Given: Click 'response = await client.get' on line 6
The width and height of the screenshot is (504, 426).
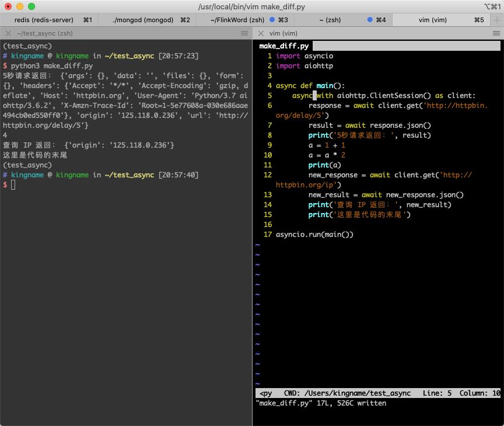Looking at the screenshot, I should point(365,106).
